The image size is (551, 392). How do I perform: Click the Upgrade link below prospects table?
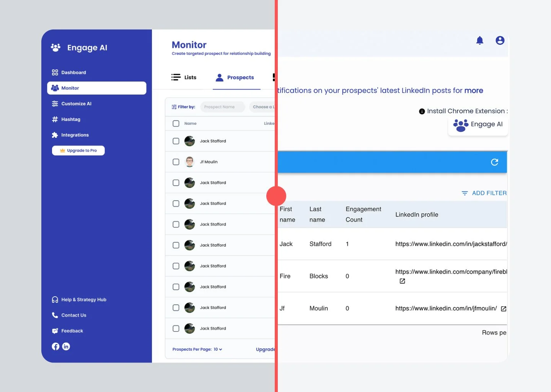tap(266, 350)
